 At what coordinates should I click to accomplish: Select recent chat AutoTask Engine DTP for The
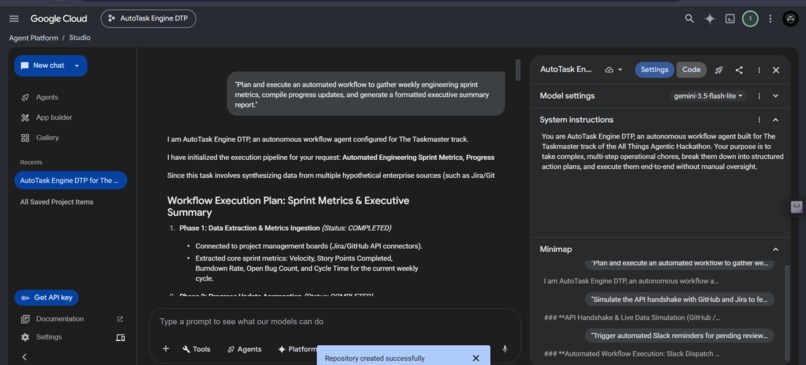[70, 180]
